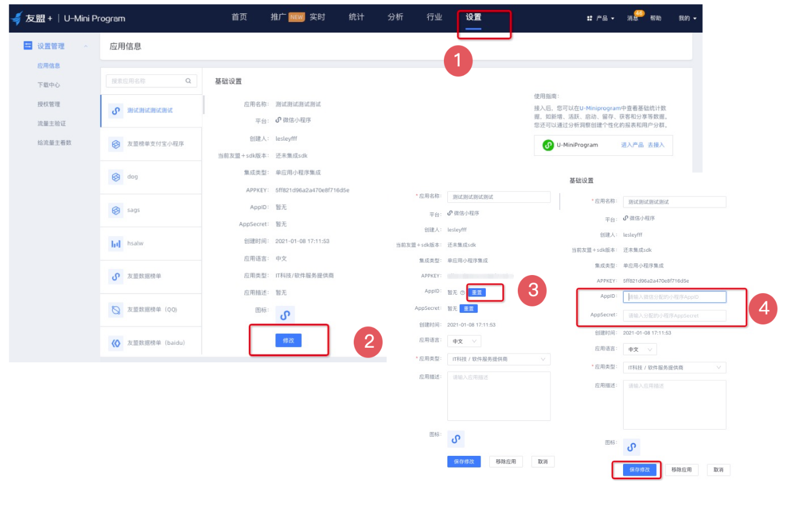Click the icon of 友盟榜单支付宝小程序 app
Screen dimensions: 797x532
click(x=116, y=144)
